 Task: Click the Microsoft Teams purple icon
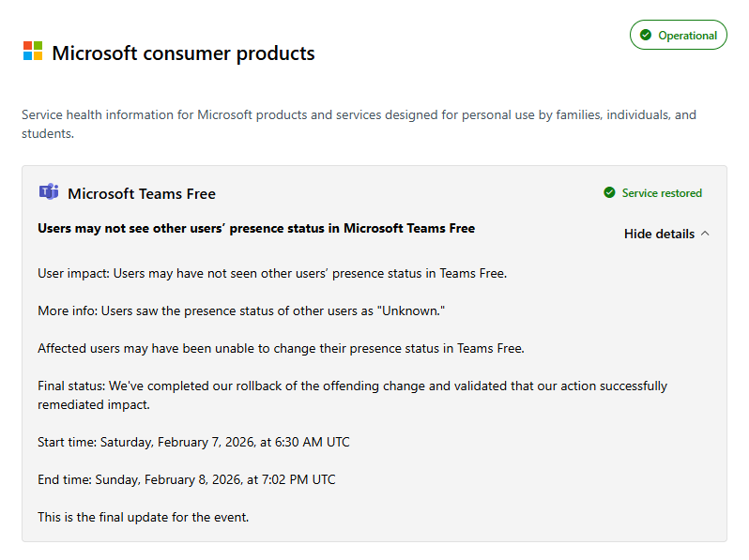48,192
